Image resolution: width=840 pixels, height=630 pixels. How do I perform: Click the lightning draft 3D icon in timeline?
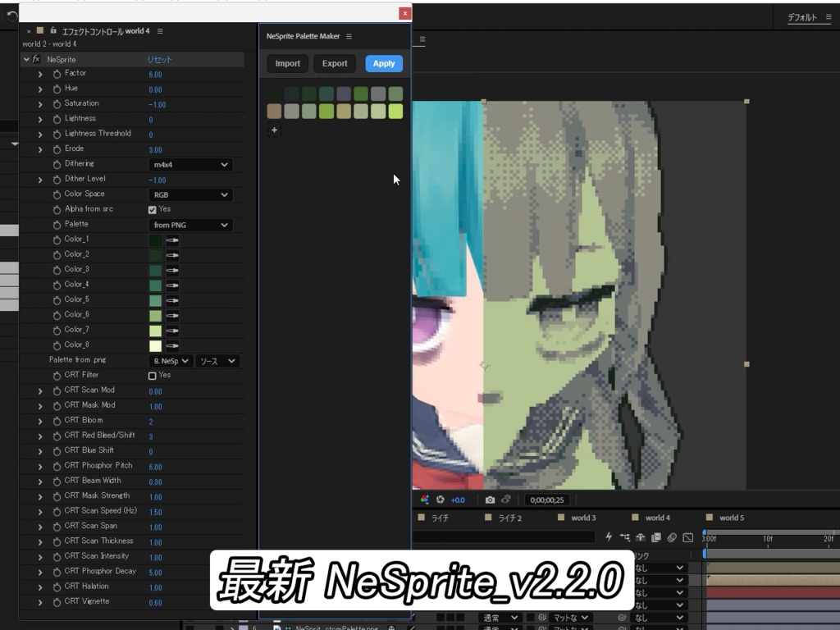[x=609, y=536]
